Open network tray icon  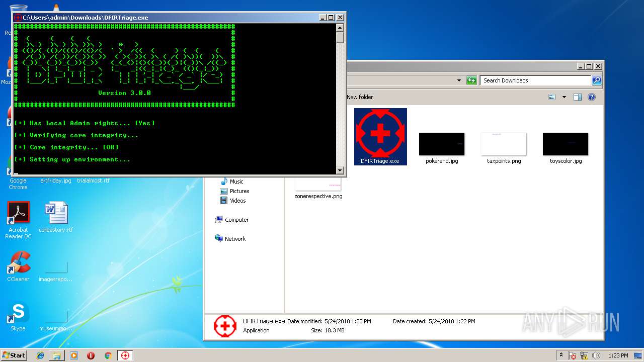pos(585,355)
